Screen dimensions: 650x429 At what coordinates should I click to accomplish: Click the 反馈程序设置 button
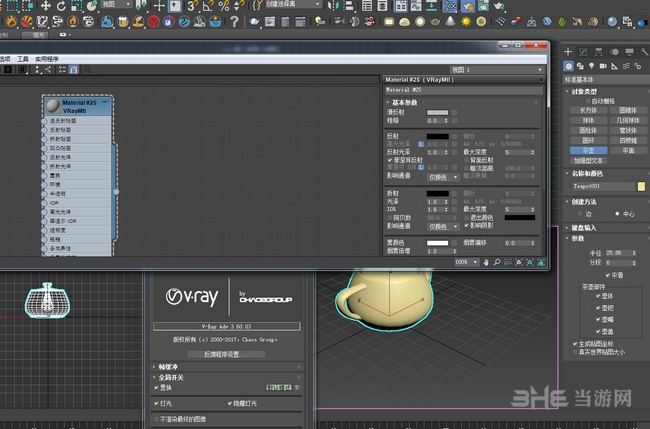click(x=227, y=354)
